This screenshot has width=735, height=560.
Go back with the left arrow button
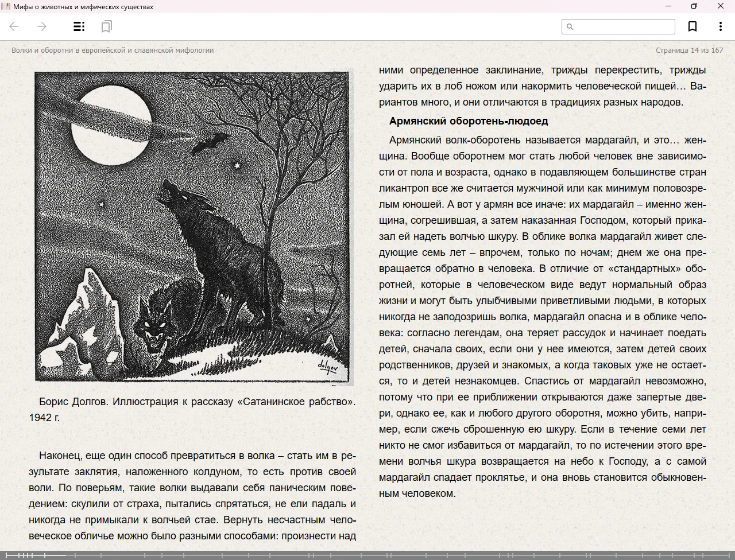click(14, 26)
